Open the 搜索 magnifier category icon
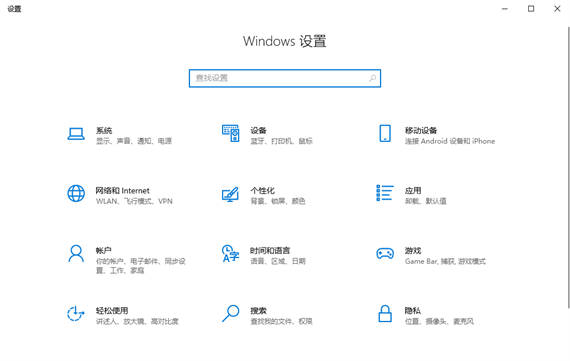Viewport: 570px width, 361px height. point(230,313)
